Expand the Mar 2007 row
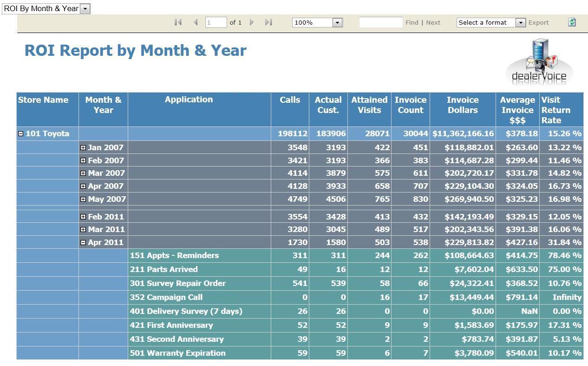Image resolution: width=588 pixels, height=366 pixels. 83,173
